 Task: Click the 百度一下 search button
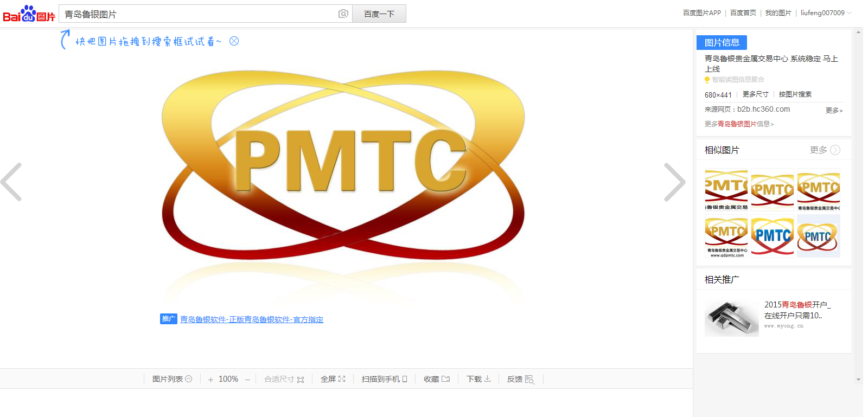(379, 14)
